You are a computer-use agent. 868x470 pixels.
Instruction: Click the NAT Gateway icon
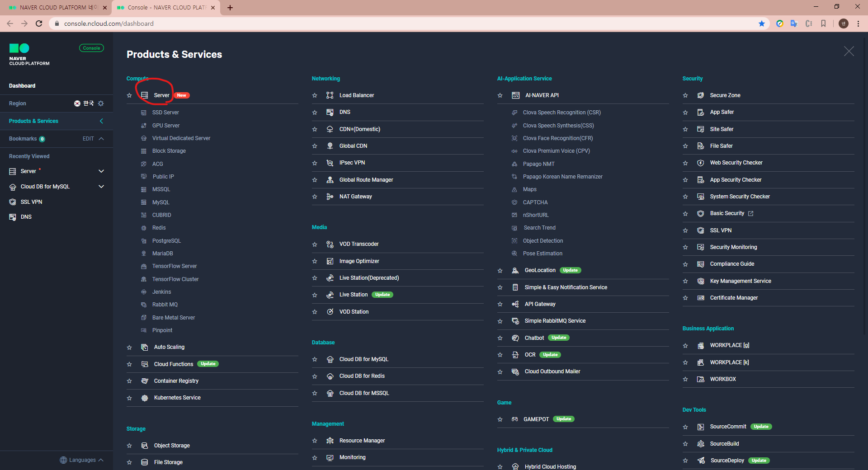tap(330, 197)
